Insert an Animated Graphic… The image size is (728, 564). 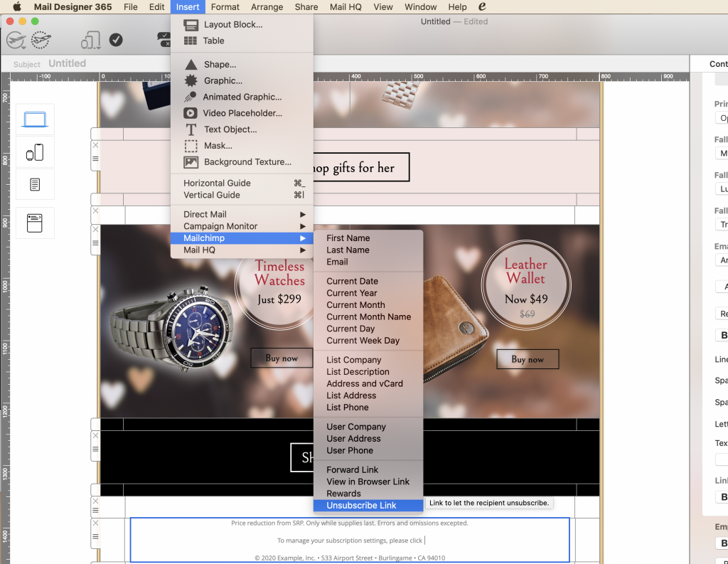(x=242, y=97)
